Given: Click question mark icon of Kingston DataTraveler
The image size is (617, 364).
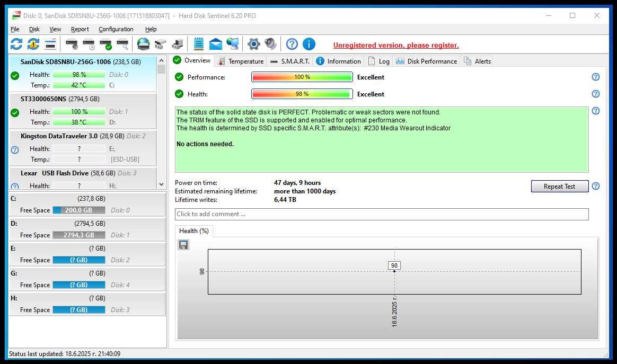Looking at the screenshot, I should tap(15, 150).
